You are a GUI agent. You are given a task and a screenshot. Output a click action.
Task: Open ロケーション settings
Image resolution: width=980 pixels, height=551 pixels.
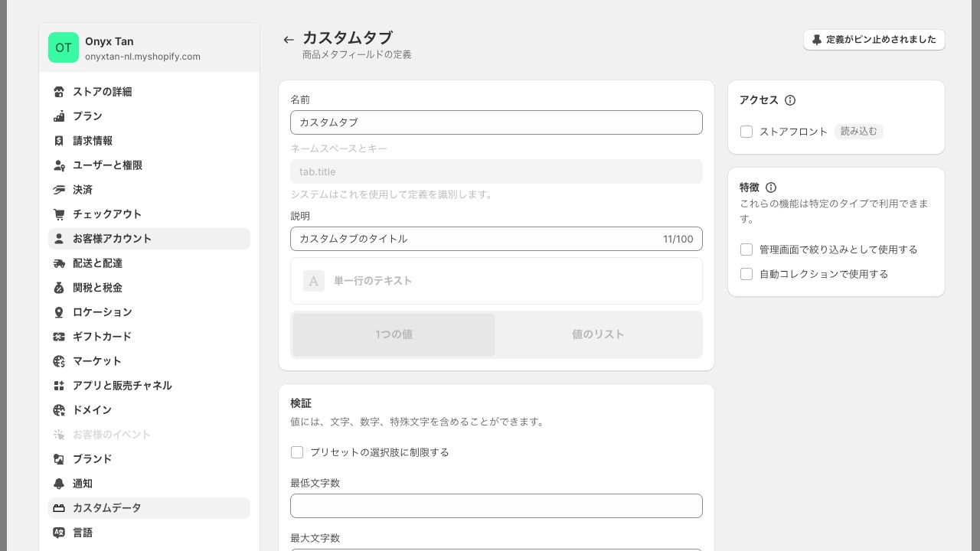click(x=149, y=312)
